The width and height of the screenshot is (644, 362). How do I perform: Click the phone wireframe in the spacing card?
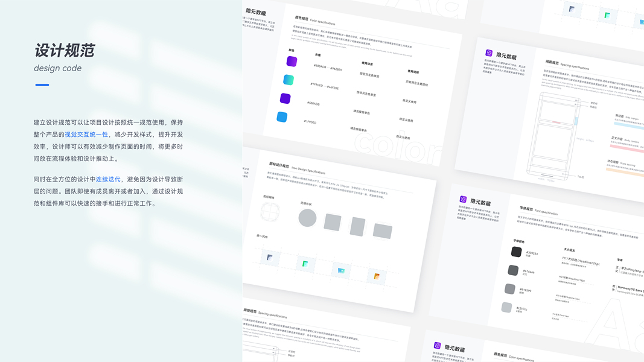tap(555, 136)
